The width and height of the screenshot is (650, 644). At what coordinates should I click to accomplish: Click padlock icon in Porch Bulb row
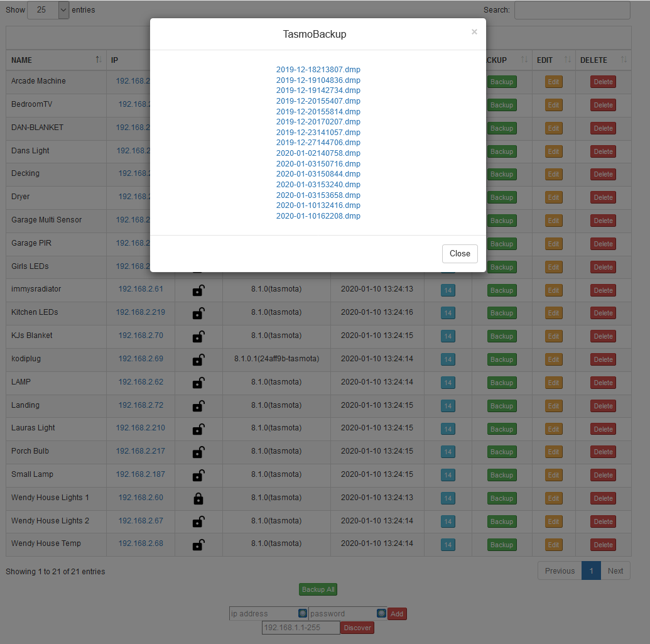coord(198,452)
